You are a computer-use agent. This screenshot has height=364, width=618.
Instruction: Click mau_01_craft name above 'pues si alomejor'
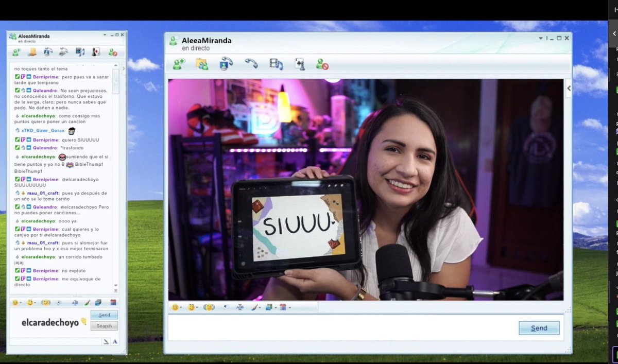tap(42, 242)
